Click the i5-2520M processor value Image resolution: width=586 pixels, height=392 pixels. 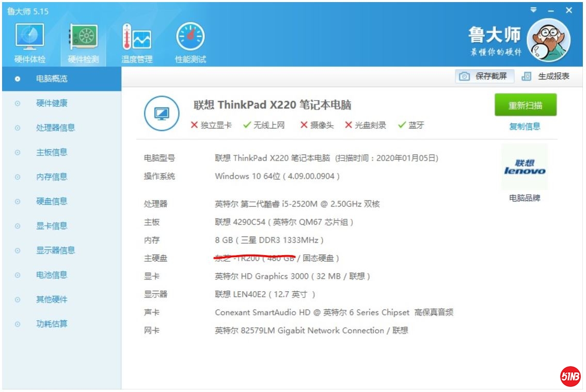pyautogui.click(x=297, y=204)
